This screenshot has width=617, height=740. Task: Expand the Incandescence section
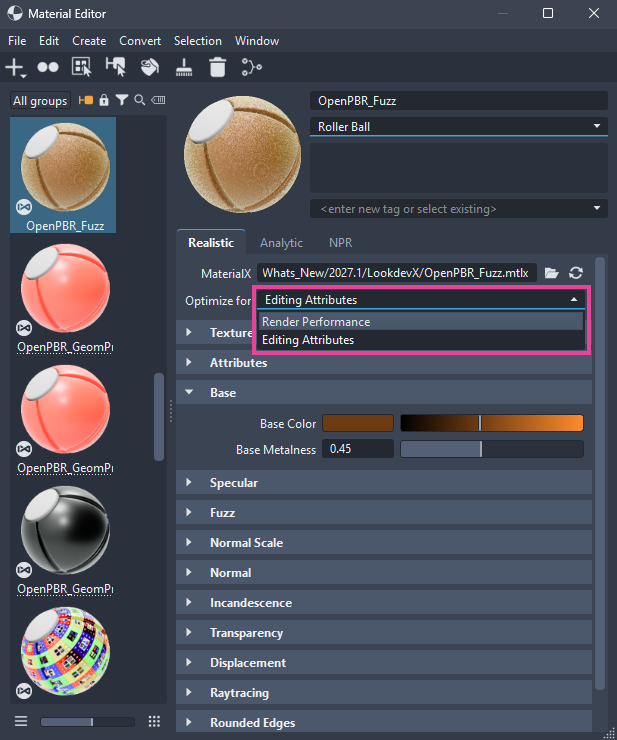384,602
